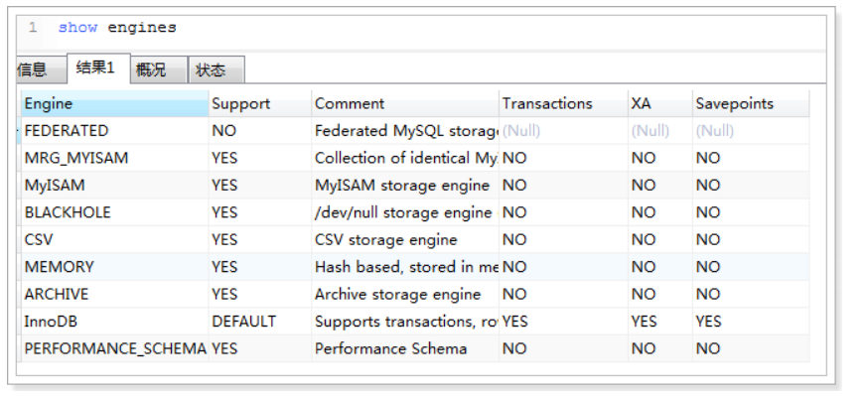Click the NO Transactions cell for BLACKHOLE
Viewport: 868px width, 397px height.
pyautogui.click(x=563, y=212)
